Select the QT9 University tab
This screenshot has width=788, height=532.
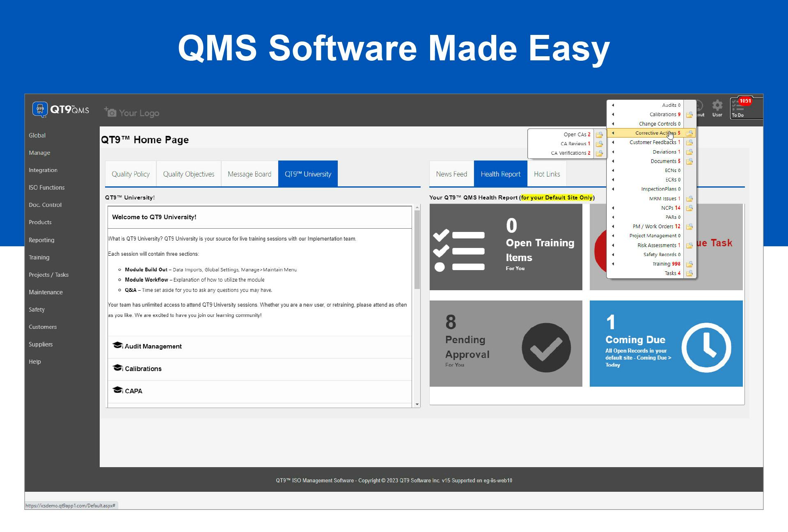(x=308, y=174)
